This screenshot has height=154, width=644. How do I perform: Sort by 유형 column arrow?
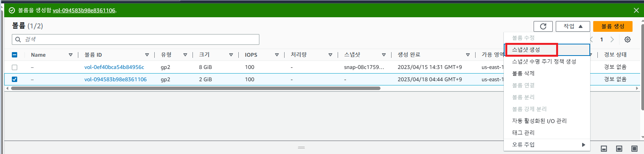coord(185,55)
